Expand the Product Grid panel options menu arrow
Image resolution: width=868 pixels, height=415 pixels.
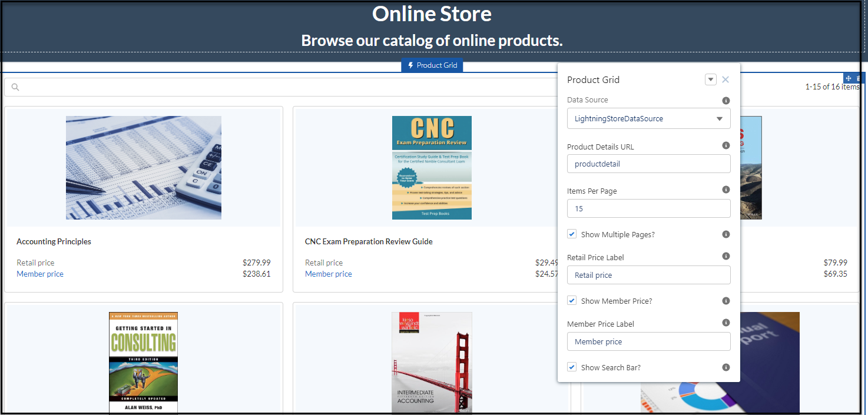pos(710,79)
